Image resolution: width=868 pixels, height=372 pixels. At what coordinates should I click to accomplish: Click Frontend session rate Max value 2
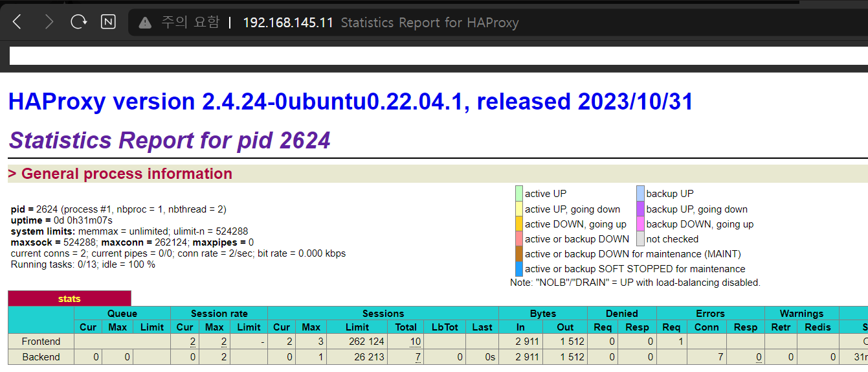pos(223,342)
